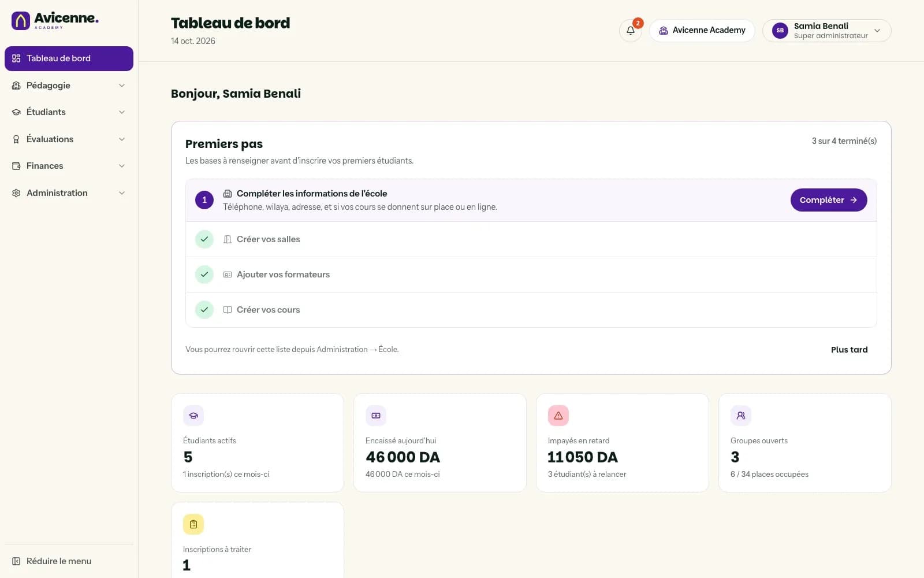924x578 pixels.
Task: Click the Avicenne Academy logo icon
Action: click(21, 21)
